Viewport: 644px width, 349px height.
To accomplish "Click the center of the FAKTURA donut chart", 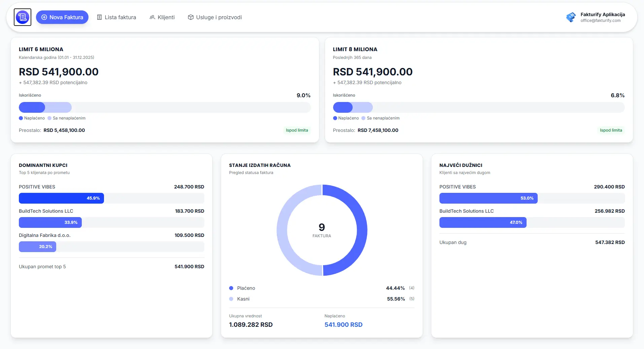I will (322, 230).
